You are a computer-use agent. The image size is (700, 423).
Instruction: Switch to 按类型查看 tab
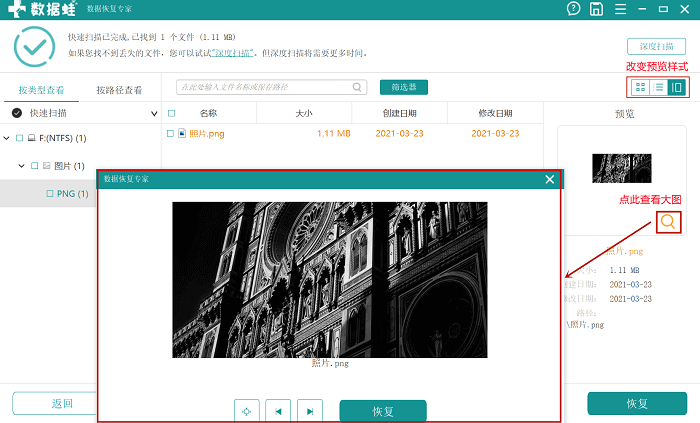click(41, 90)
